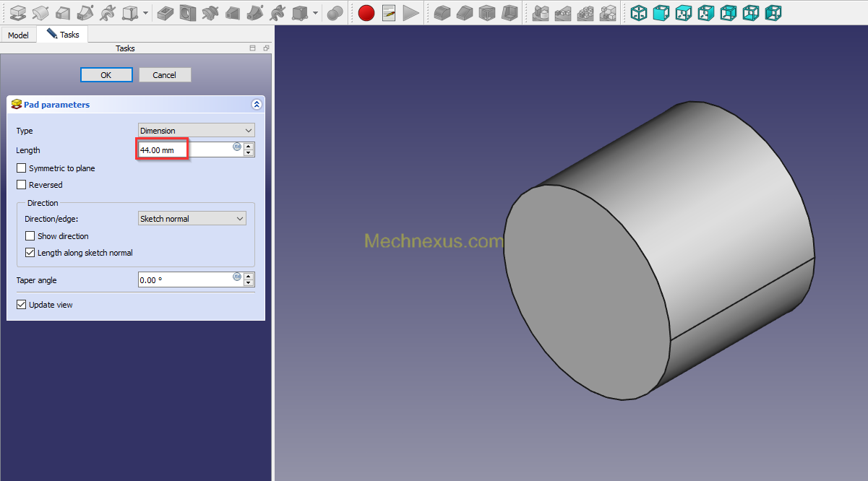
Task: Open the Subtractive primitive dropdown arrow
Action: (316, 13)
